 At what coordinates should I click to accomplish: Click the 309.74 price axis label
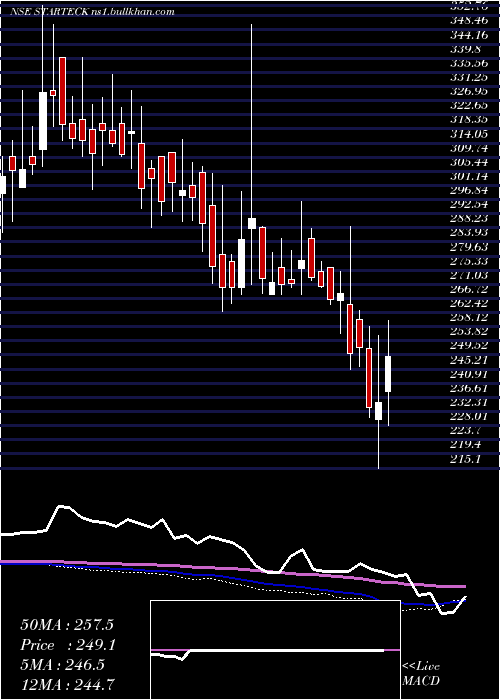[468, 148]
